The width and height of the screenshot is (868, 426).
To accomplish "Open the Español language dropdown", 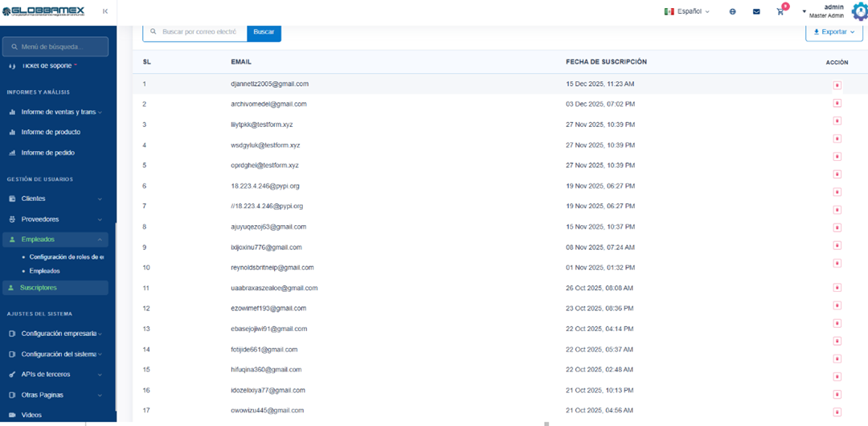I will pos(686,11).
